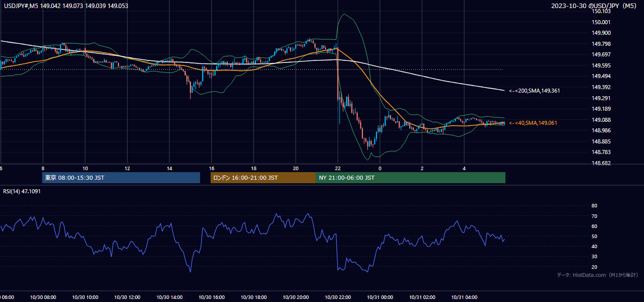Click price axis value 148.986
This screenshot has width=644, height=302.
(x=601, y=130)
